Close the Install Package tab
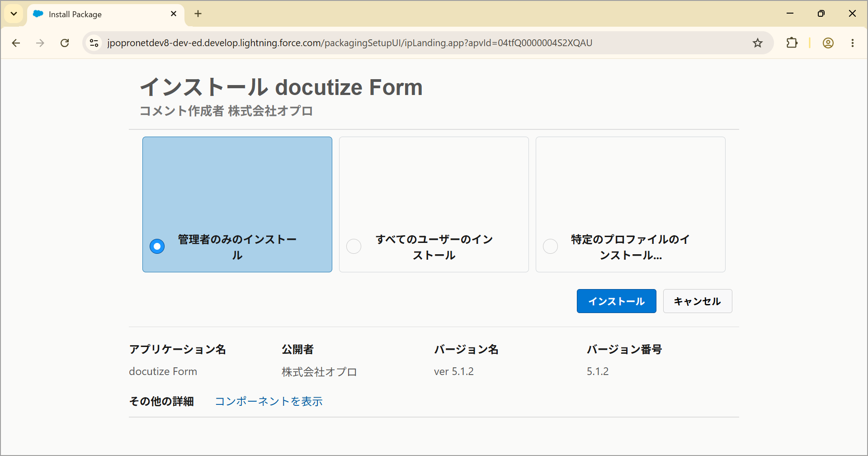 coord(174,14)
